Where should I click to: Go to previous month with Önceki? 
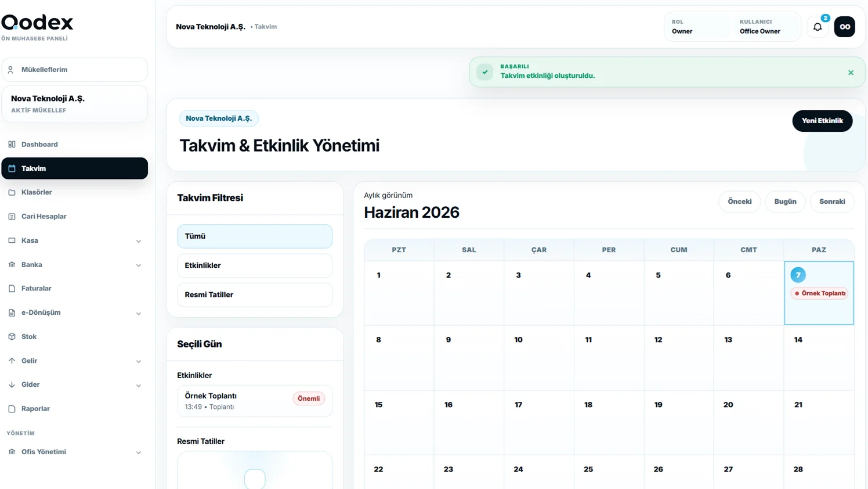[739, 202]
